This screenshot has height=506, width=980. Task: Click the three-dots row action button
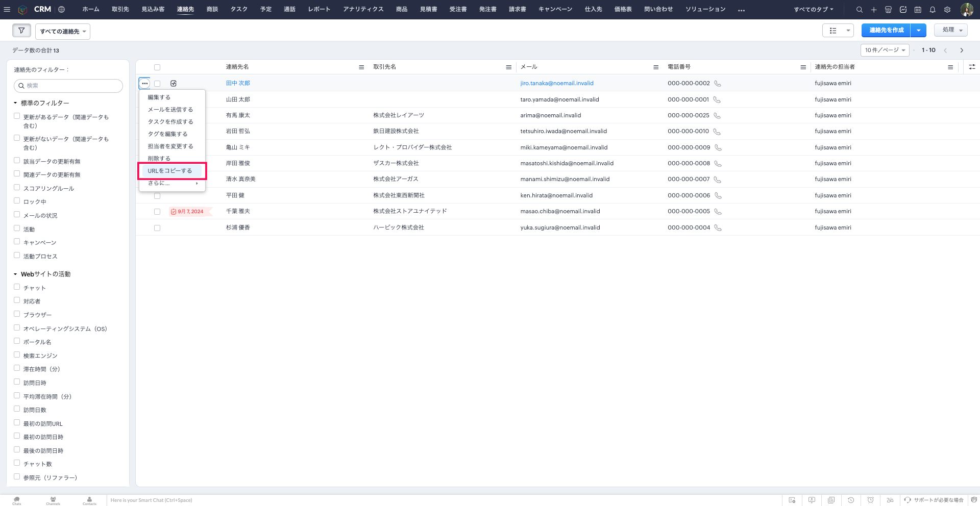coord(145,83)
